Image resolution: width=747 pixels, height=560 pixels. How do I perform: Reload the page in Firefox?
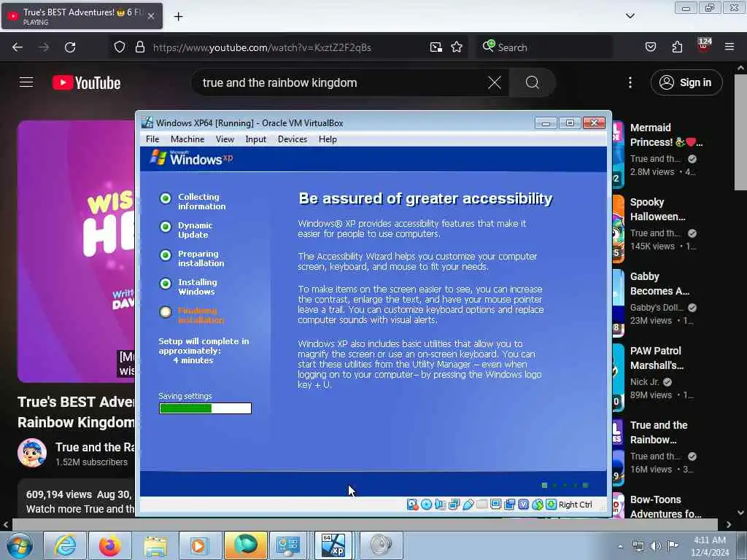70,47
